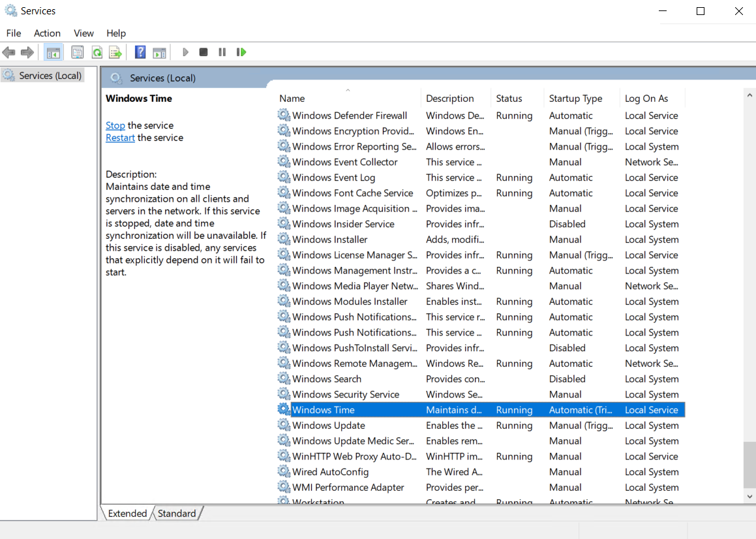Click gear icon beside Windows Installer
The width and height of the screenshot is (756, 539).
284,239
